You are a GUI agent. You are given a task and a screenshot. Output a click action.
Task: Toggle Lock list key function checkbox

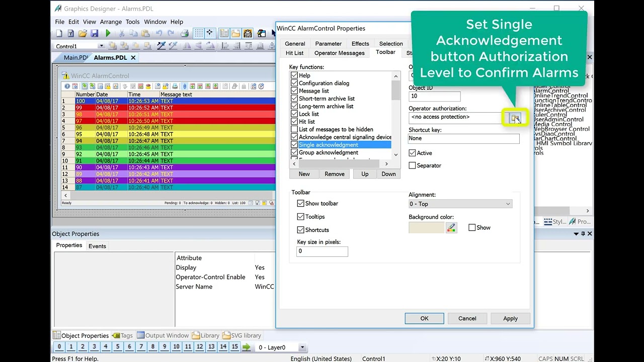(294, 114)
